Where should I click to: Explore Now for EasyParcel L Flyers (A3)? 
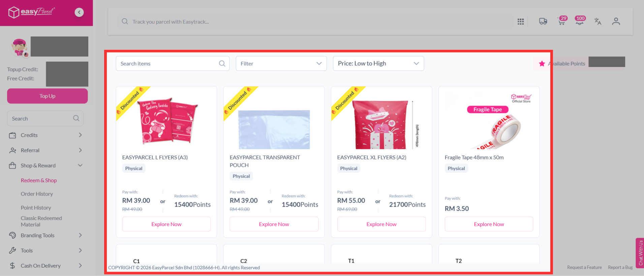click(x=166, y=224)
